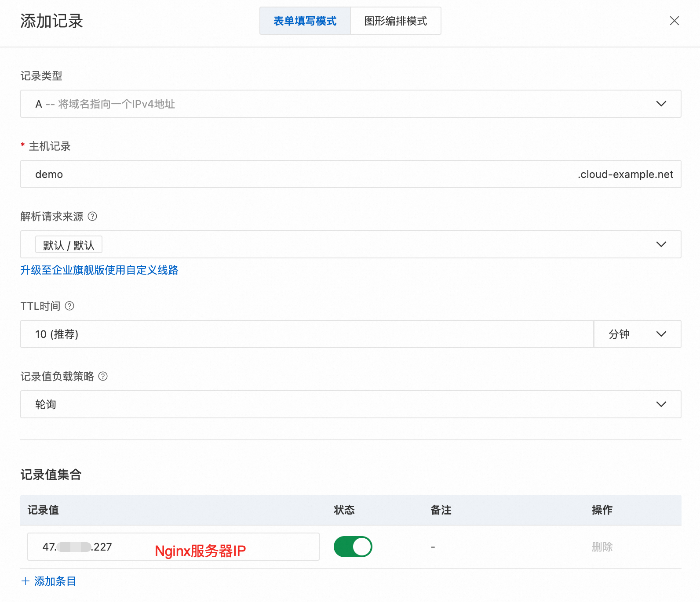Click the help icon beside TTL时间
The width and height of the screenshot is (700, 602).
coord(69,306)
